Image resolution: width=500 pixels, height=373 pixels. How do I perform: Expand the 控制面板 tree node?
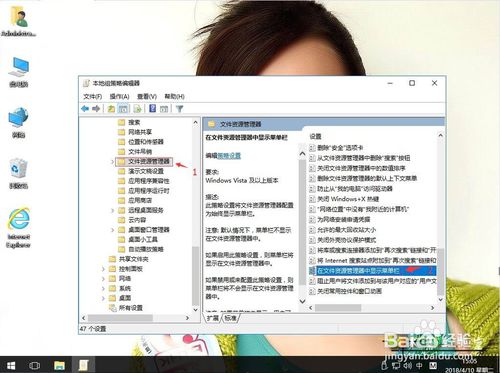click(x=103, y=269)
